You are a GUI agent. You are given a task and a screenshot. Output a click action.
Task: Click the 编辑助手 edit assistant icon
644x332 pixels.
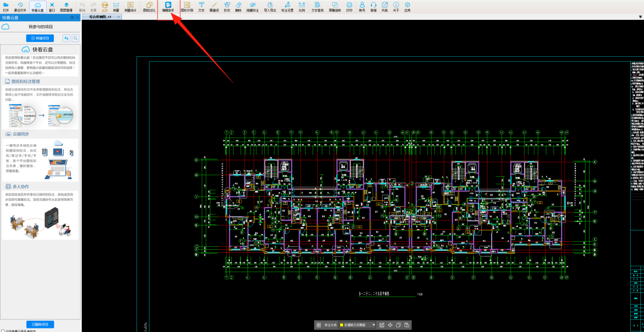tap(168, 7)
